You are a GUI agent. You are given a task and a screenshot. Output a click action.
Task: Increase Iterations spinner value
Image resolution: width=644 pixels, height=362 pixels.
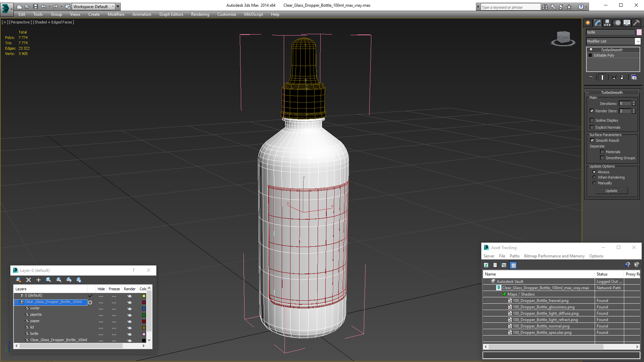click(634, 102)
